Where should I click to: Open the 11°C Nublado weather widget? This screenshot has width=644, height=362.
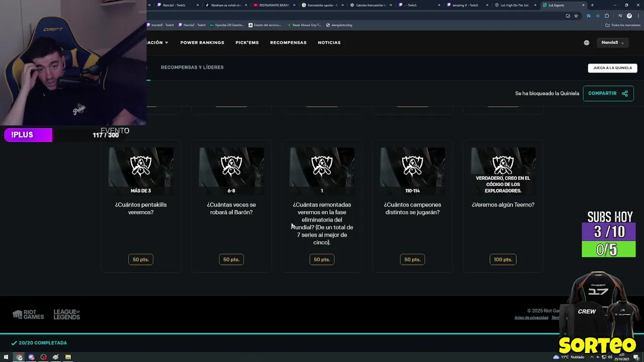(569, 357)
